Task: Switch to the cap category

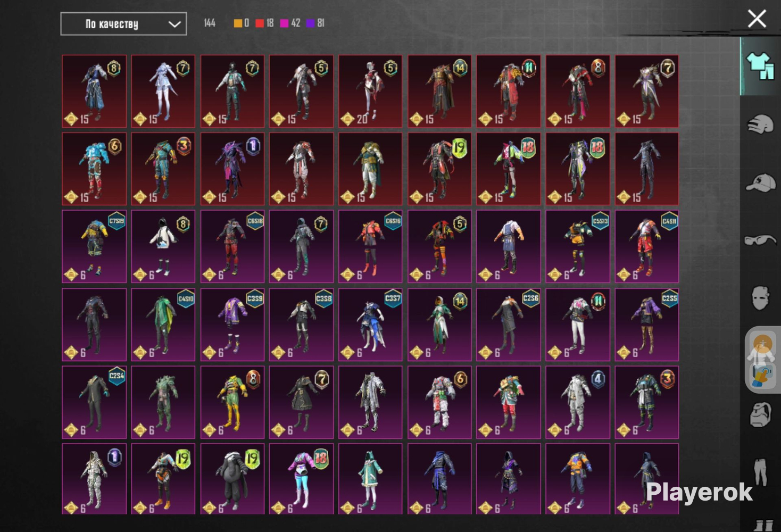Action: [760, 183]
